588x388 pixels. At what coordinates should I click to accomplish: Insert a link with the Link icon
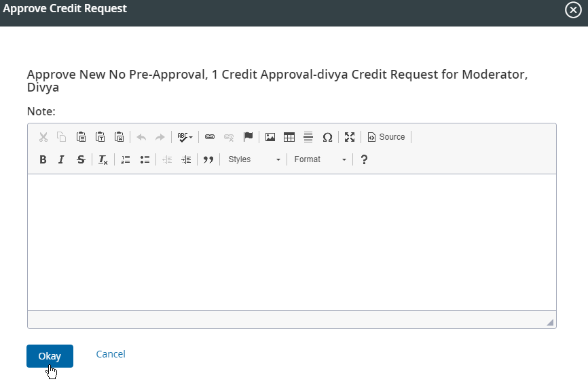tap(210, 137)
